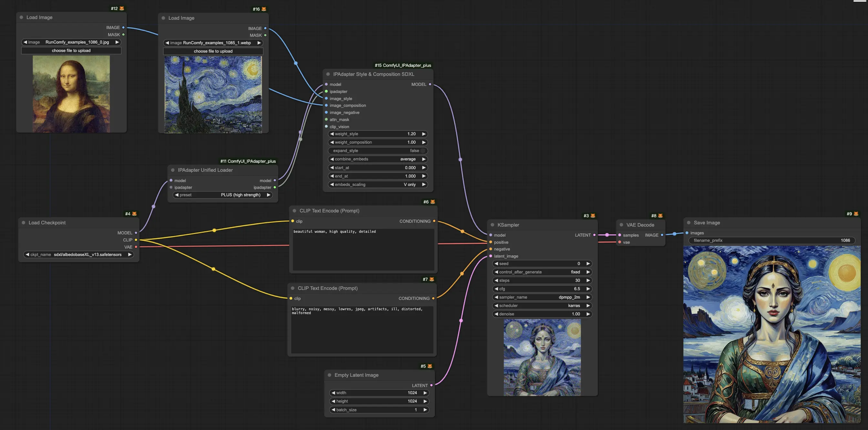Viewport: 868px width, 430px height.
Task: Collapse the Empty Latent Image node dot
Action: pos(330,375)
